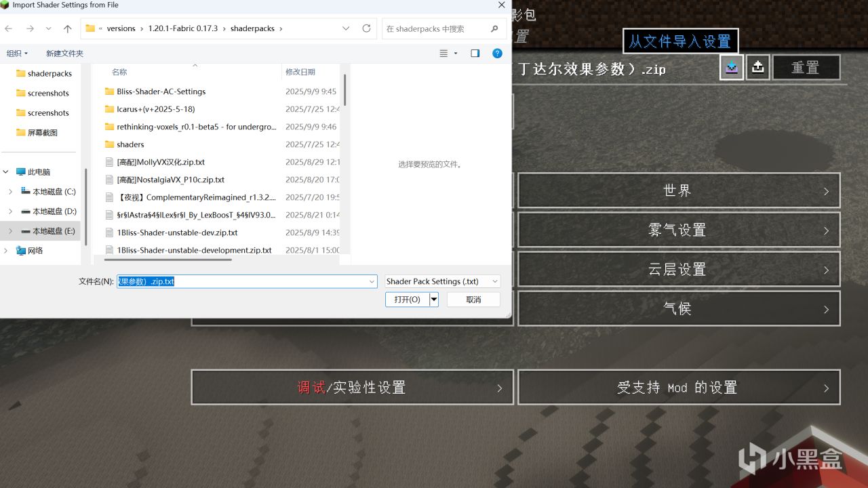The width and height of the screenshot is (868, 488).
Task: Open the Shader Pack Settings file type dropdown
Action: [x=495, y=281]
